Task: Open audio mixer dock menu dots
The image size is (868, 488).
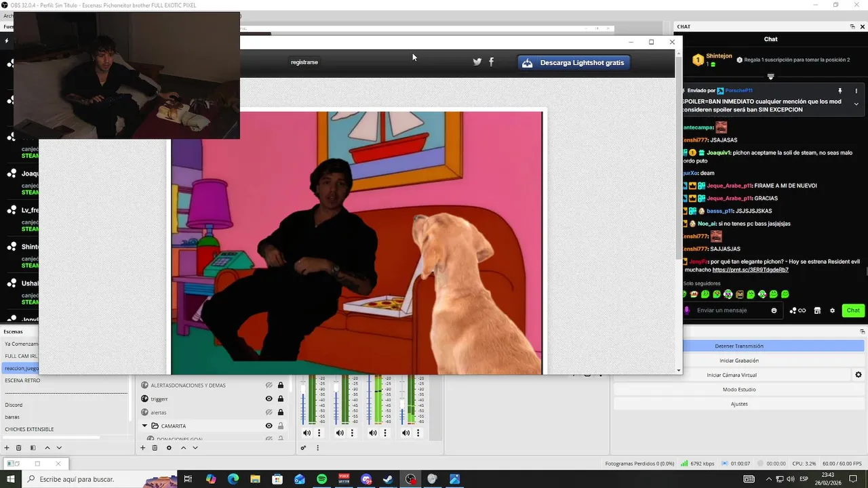Action: tap(317, 447)
